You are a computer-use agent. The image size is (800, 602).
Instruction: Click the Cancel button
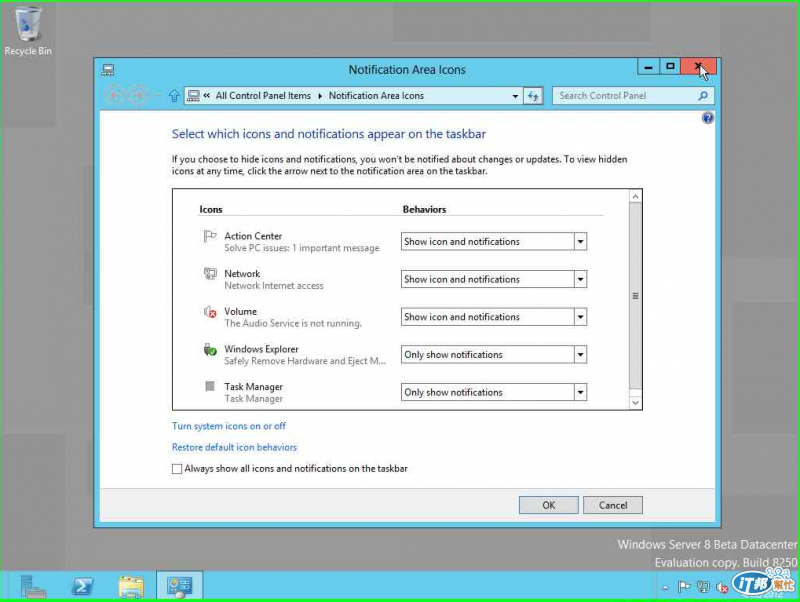coord(613,505)
